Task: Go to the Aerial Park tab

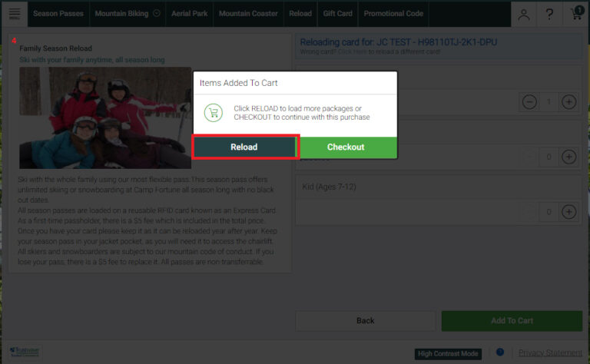Action: [x=189, y=14]
